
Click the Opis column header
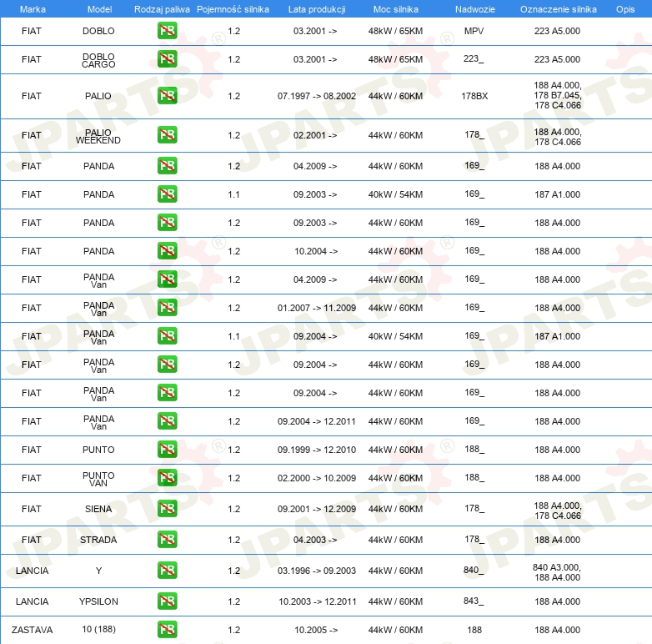(625, 9)
